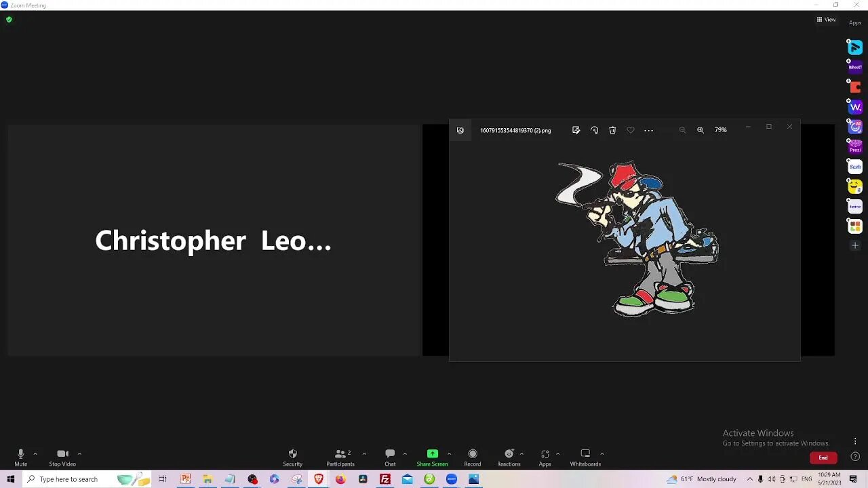Open the cyan Wi-Fi-style app in the sidebar

[x=855, y=47]
